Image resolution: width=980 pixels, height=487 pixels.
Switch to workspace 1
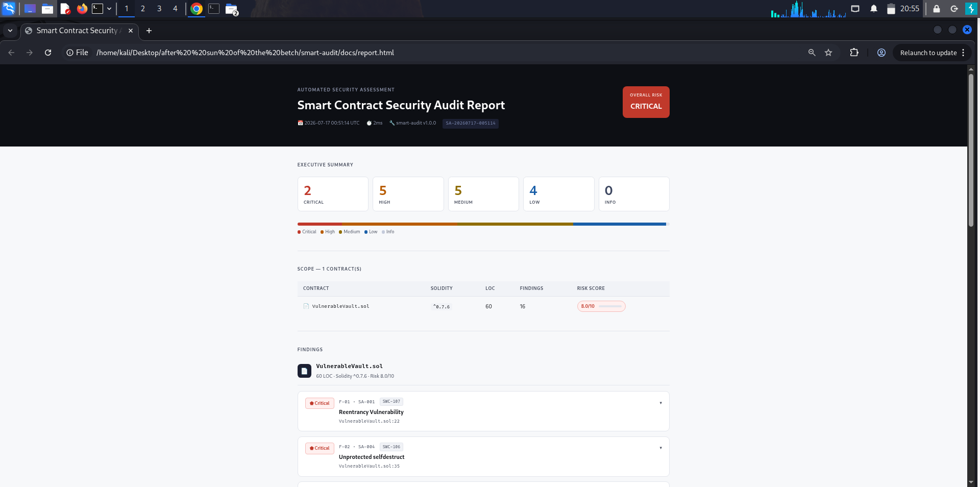(x=127, y=9)
